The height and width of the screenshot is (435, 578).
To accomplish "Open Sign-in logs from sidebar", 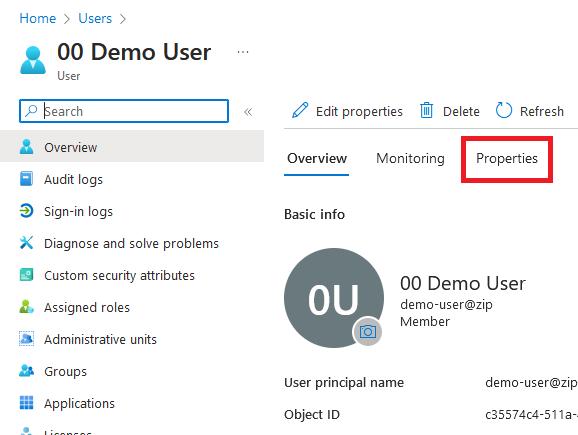I will tap(78, 212).
